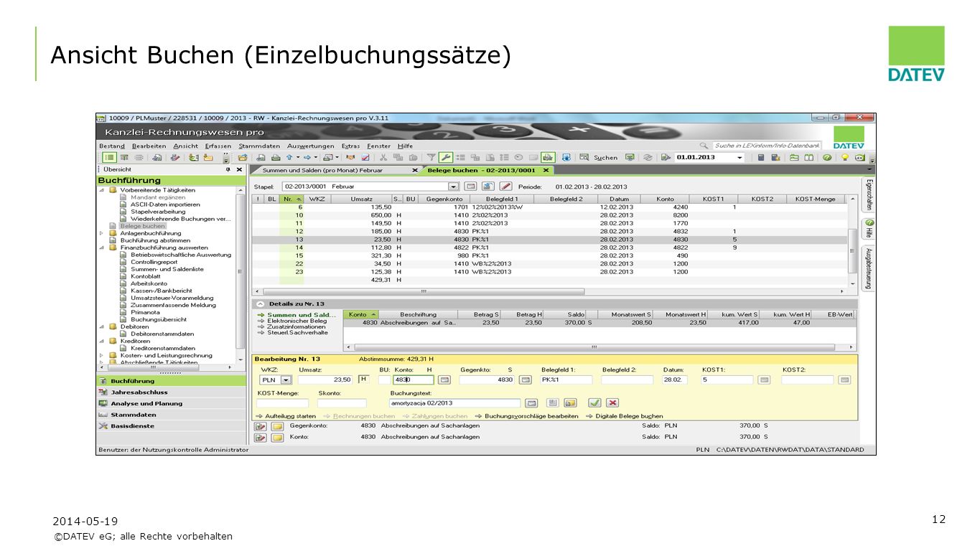Screen dimensions: 980x551
Task: Click the Cut scissors icon in the toolbar
Action: 383,157
